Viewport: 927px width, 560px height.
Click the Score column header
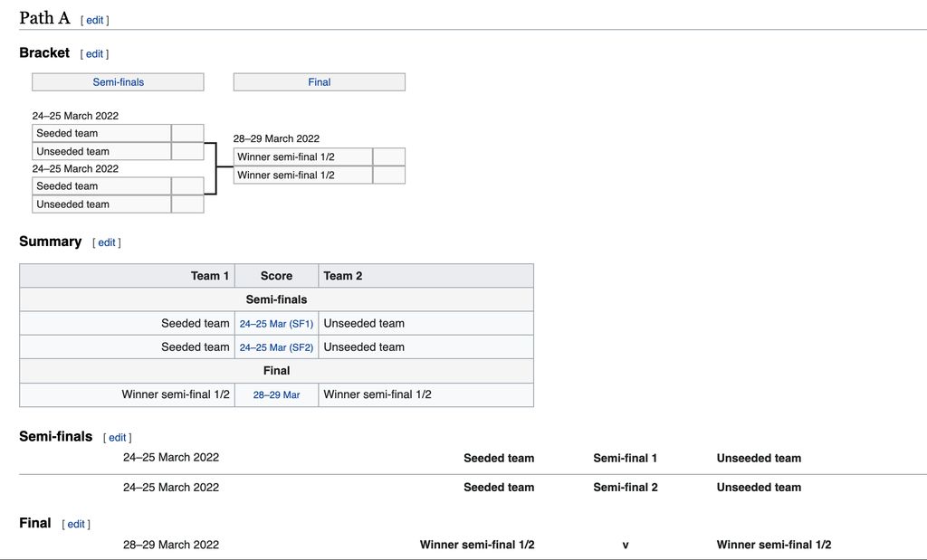click(x=276, y=276)
